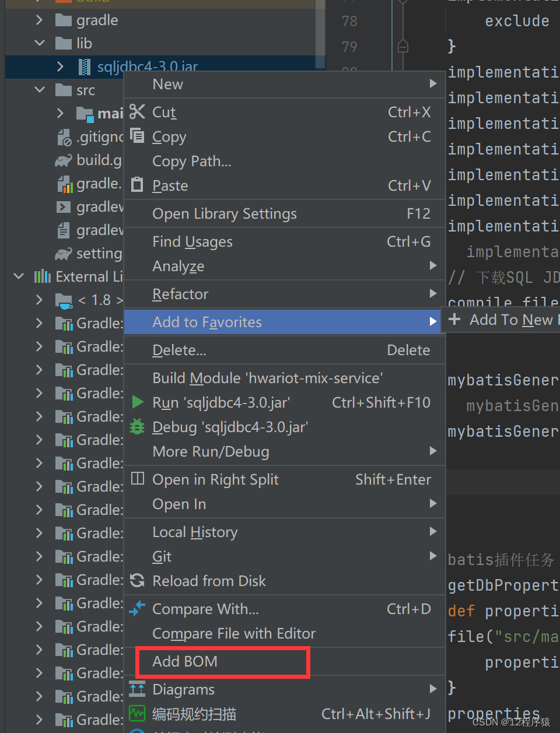Click the green Run triangle icon

tap(138, 402)
